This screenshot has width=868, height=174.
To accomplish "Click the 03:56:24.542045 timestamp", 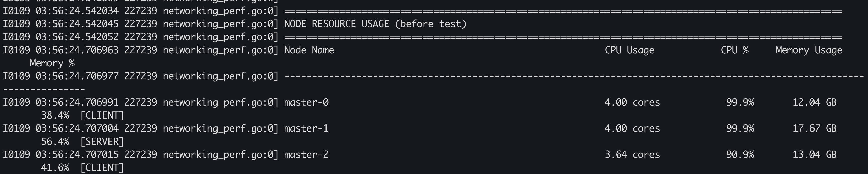I will tap(77, 24).
